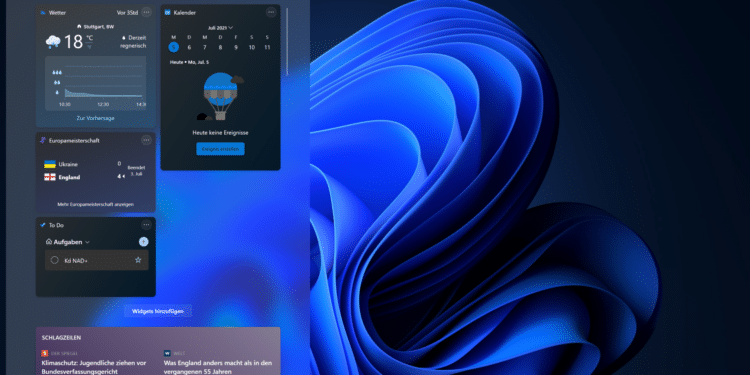Click the To Do checkmark app icon
Screen dimensions: 750x375
(x=43, y=225)
